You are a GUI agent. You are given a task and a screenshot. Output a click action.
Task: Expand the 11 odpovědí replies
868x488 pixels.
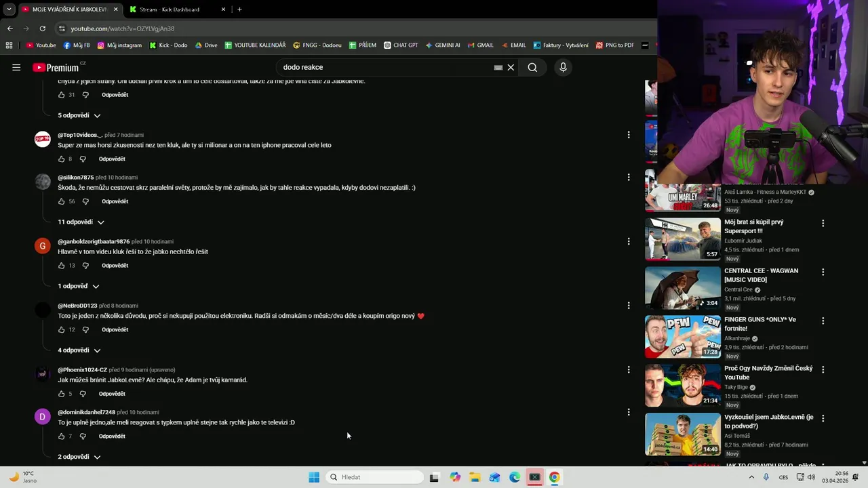coord(81,222)
